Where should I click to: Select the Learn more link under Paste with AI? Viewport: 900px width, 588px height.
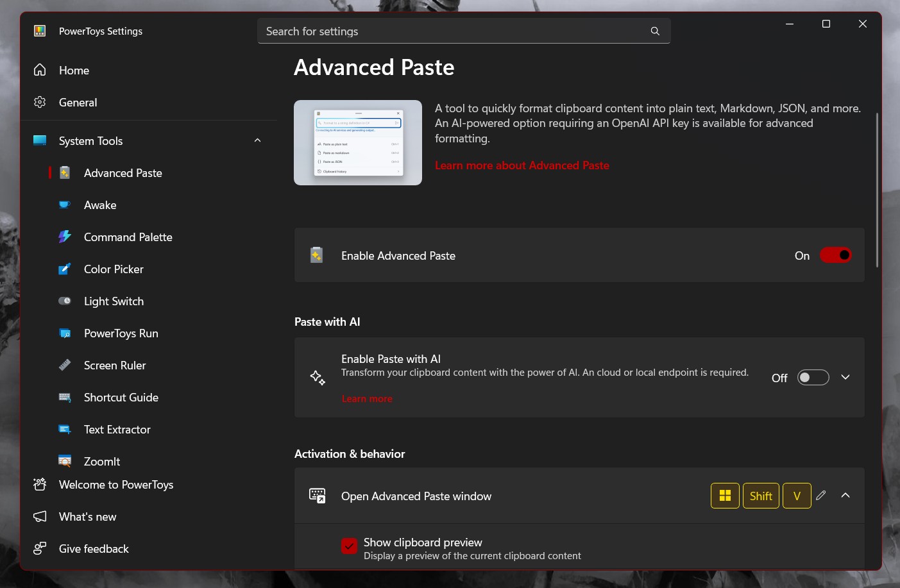coord(367,398)
